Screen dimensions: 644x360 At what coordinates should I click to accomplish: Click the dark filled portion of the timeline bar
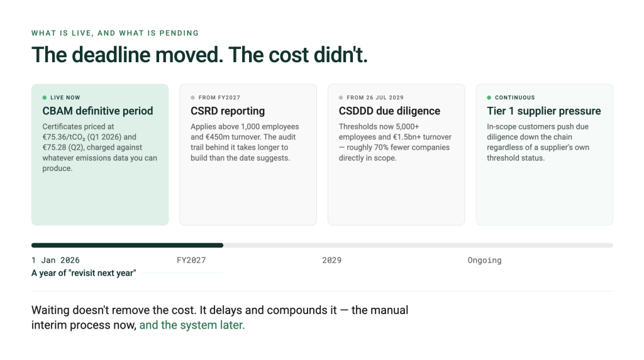(127, 246)
